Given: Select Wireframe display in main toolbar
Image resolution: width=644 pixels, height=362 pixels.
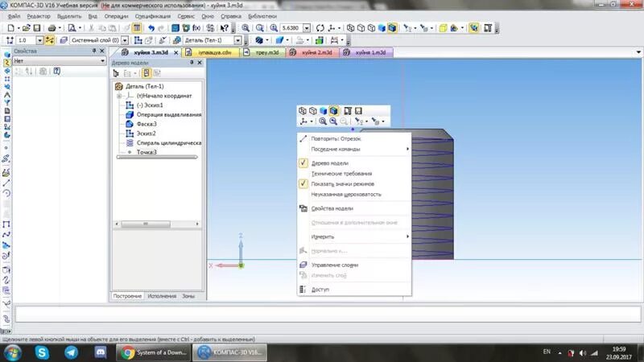Looking at the screenshot, I should pyautogui.click(x=350, y=28).
